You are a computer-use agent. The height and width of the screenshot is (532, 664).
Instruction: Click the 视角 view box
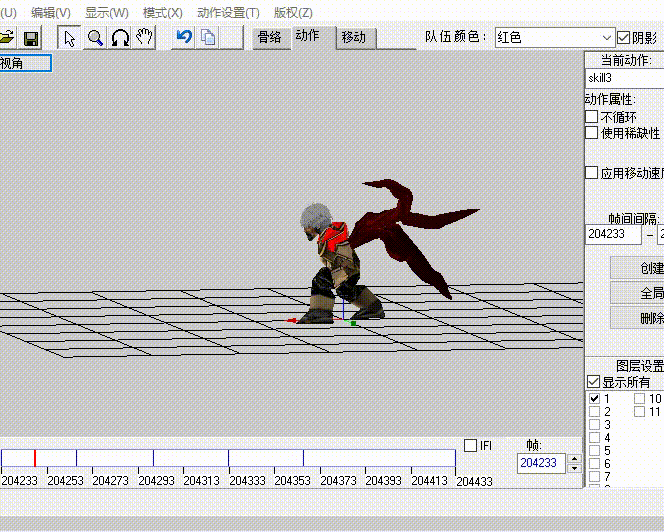point(25,63)
